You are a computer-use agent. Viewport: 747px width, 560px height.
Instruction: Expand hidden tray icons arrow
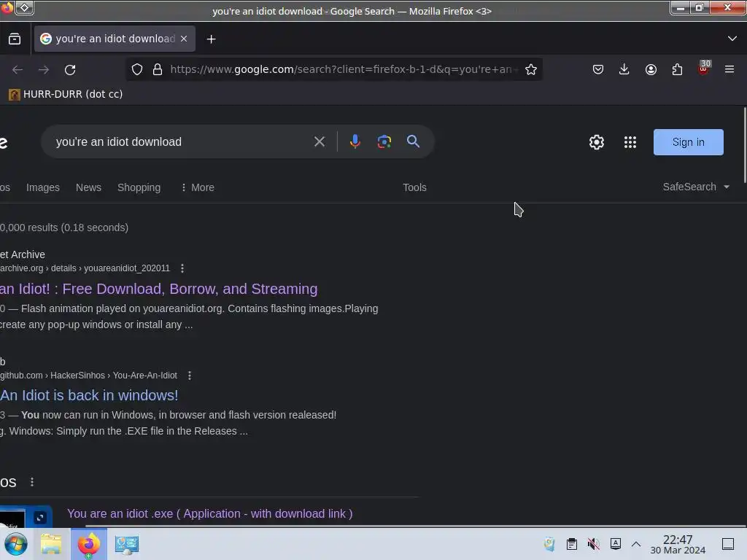636,544
